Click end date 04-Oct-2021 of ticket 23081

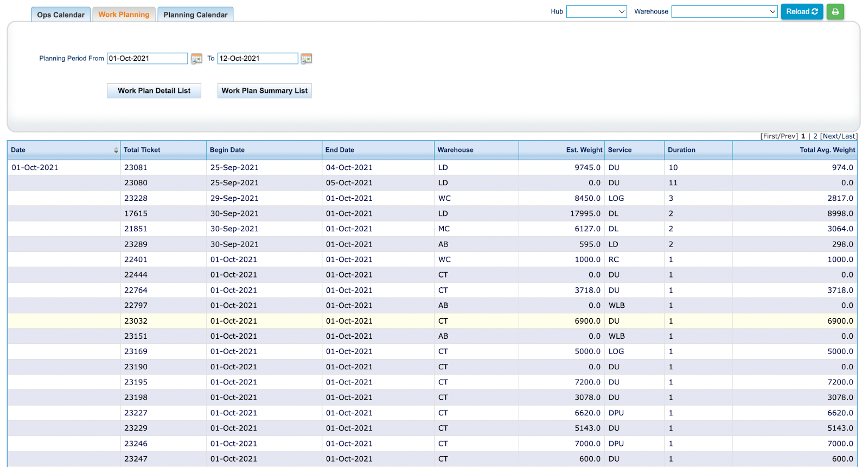(349, 168)
